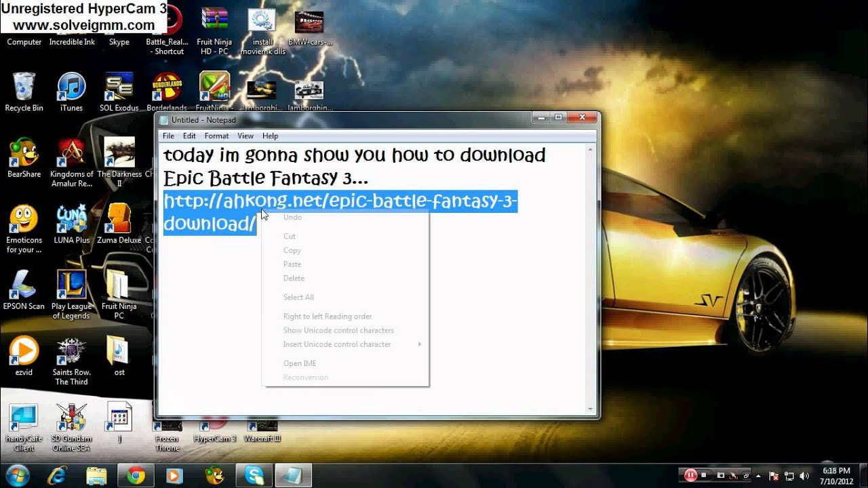
Task: Choose Open IME in the context menu
Action: 345,363
